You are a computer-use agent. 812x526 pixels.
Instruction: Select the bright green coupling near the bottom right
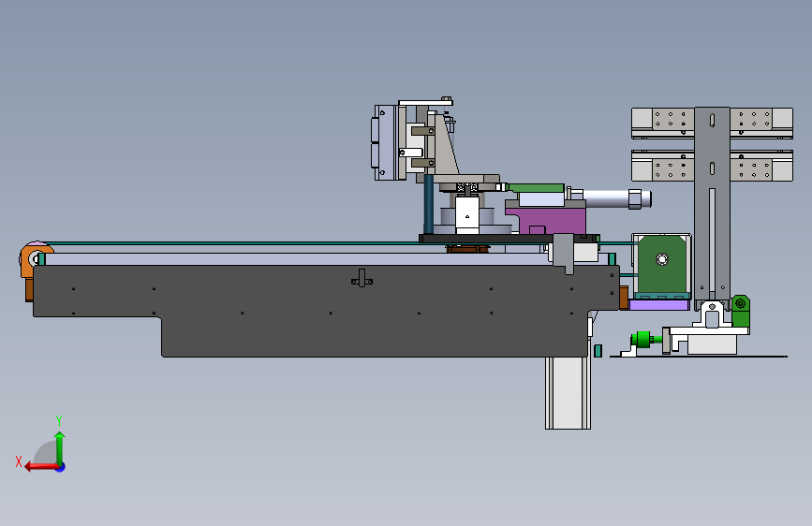click(x=643, y=340)
